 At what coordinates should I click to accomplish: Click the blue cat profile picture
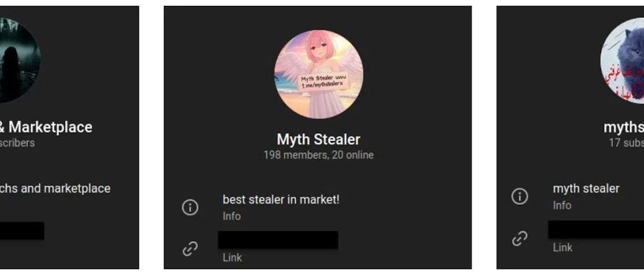(622, 60)
